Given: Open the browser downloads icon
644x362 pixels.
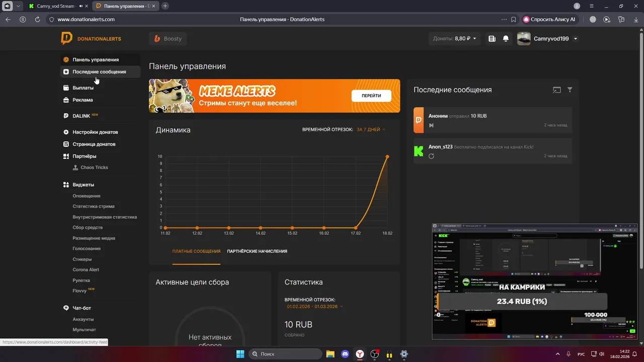Looking at the screenshot, I should 635,19.
